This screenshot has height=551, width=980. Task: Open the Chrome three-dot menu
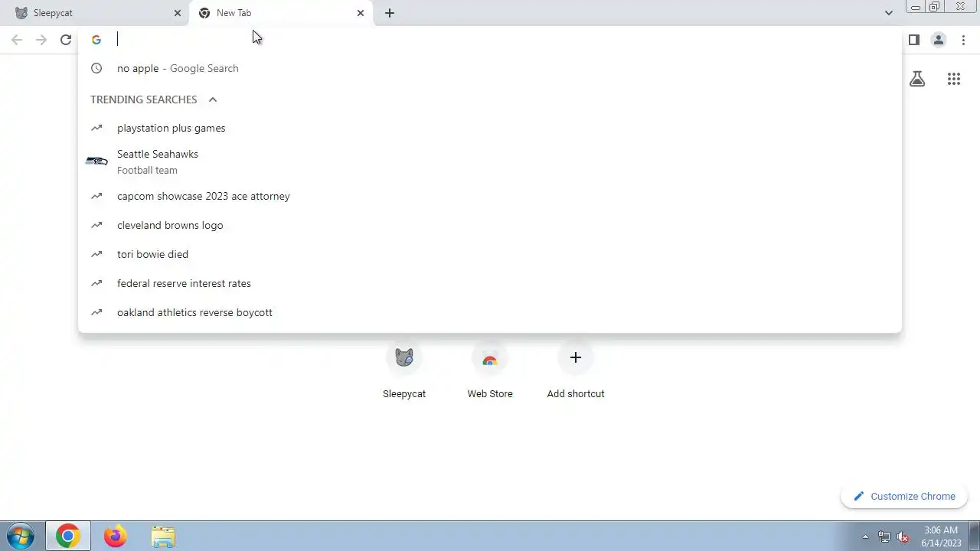pos(963,40)
